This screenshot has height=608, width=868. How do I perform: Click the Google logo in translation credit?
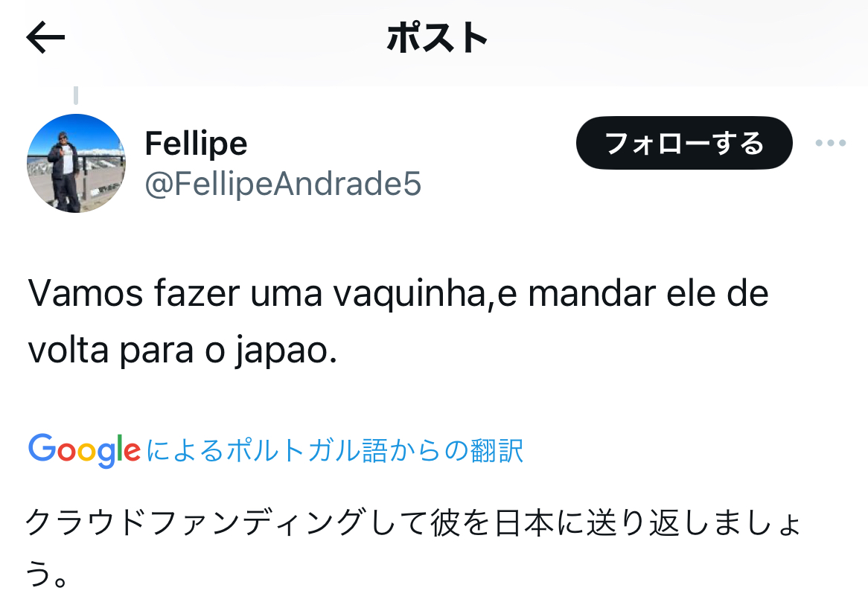(84, 450)
